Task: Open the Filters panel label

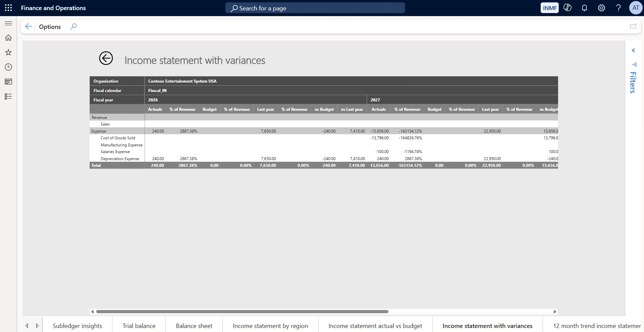Action: 633,83
